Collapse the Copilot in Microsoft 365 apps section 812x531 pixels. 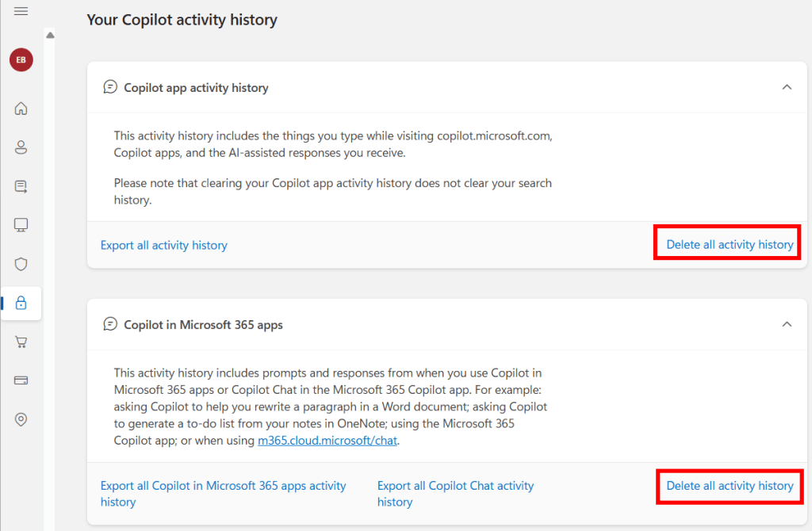pos(787,324)
